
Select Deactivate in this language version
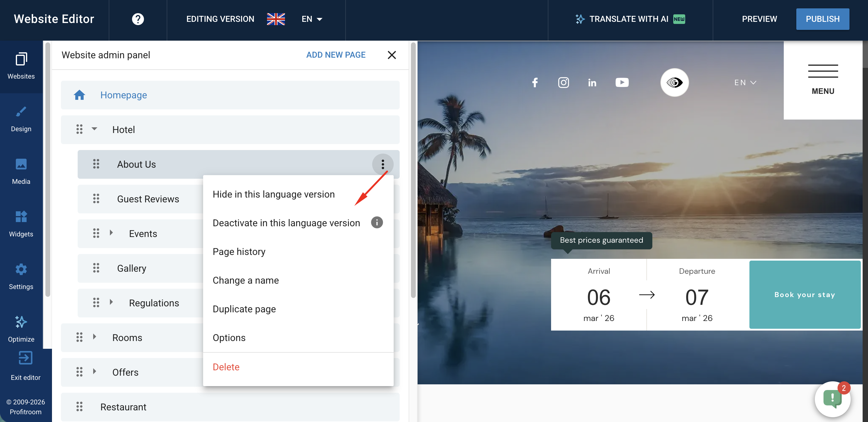pyautogui.click(x=286, y=223)
